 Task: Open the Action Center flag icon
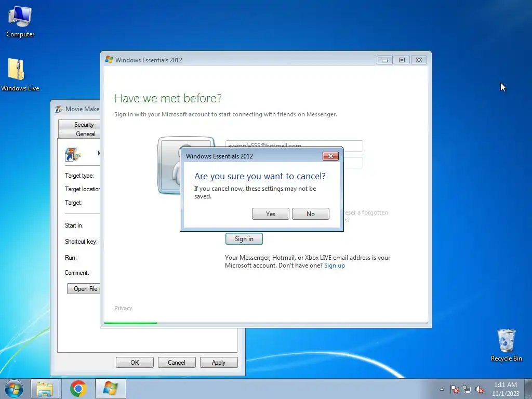(x=454, y=389)
